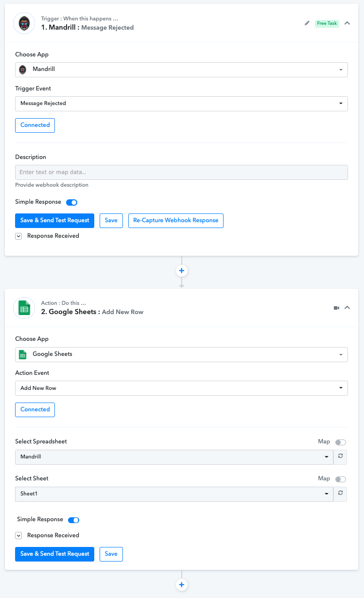This screenshot has height=598, width=364.
Task: Expand Response Received in the Mandrill step
Action: [x=18, y=236]
